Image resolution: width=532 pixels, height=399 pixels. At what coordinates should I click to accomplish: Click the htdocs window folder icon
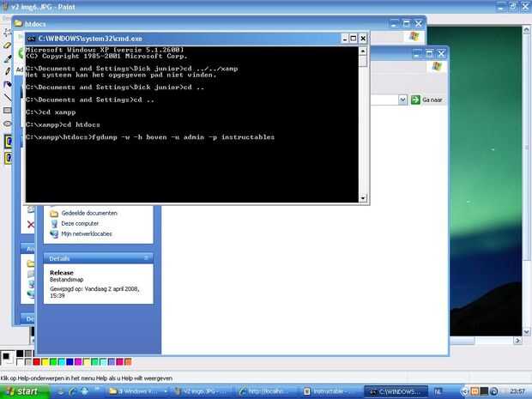point(18,24)
